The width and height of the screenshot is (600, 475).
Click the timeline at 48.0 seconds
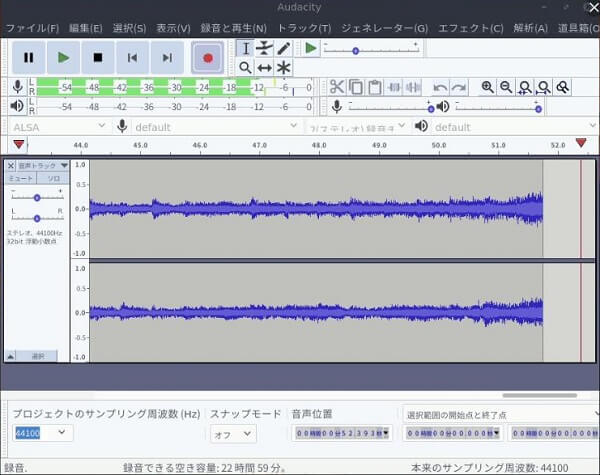319,145
